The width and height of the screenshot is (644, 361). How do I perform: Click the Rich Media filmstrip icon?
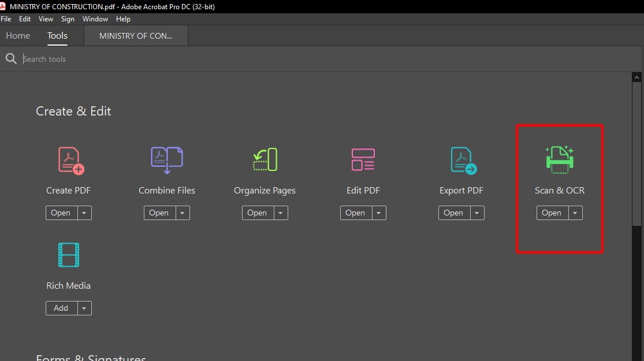(69, 255)
